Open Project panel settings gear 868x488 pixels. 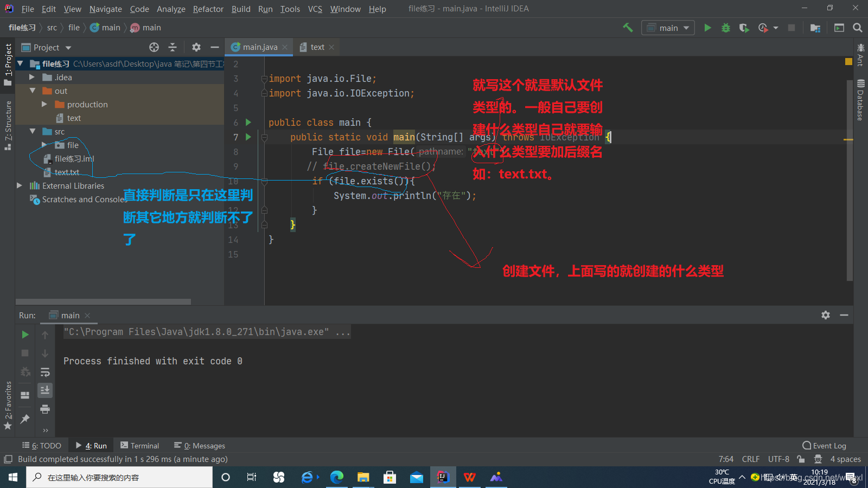pyautogui.click(x=196, y=47)
